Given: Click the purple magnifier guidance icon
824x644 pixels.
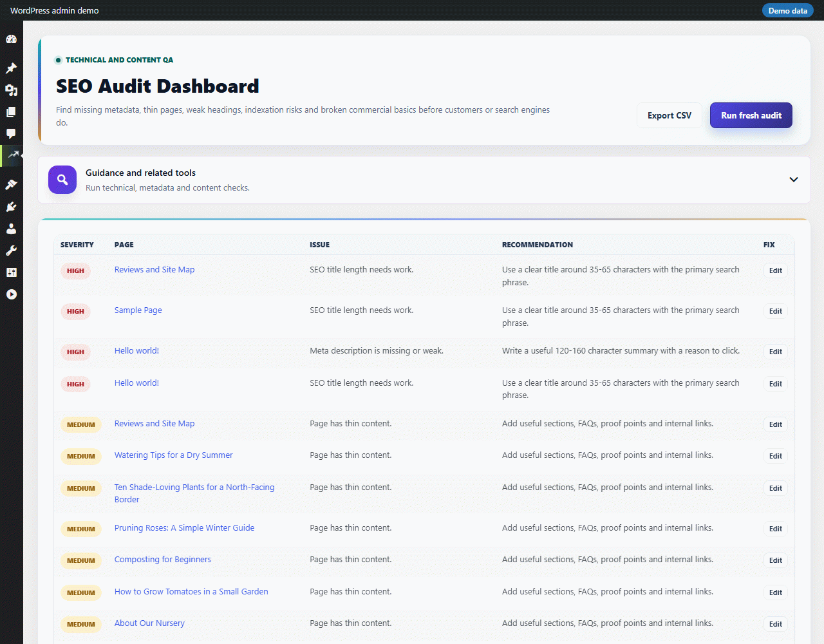Looking at the screenshot, I should coord(62,180).
